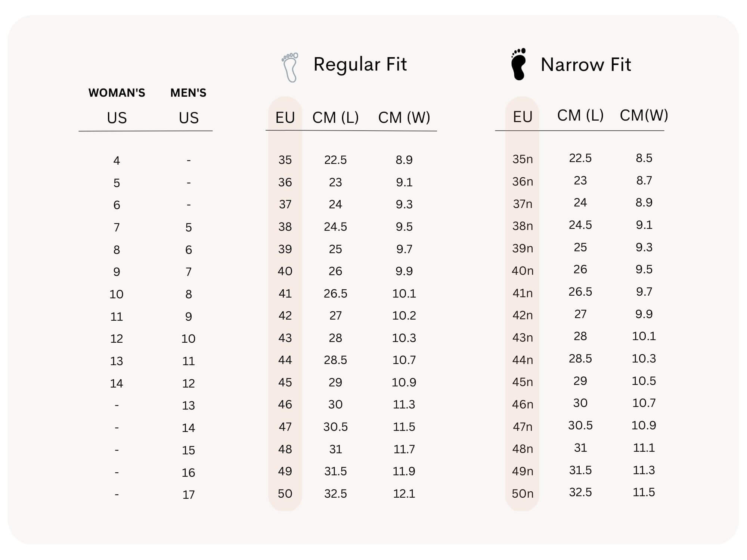Image resolution: width=747 pixels, height=560 pixels.
Task: Click the MEN'S column label
Action: pos(188,93)
